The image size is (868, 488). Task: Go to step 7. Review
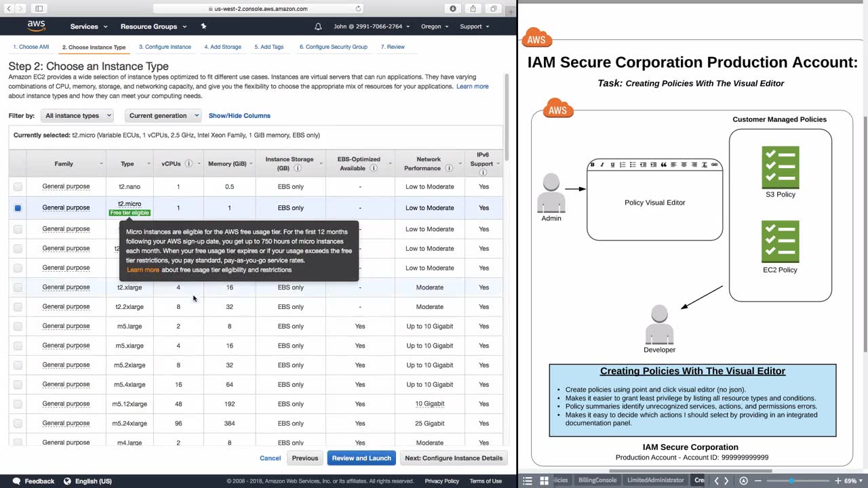[x=393, y=47]
